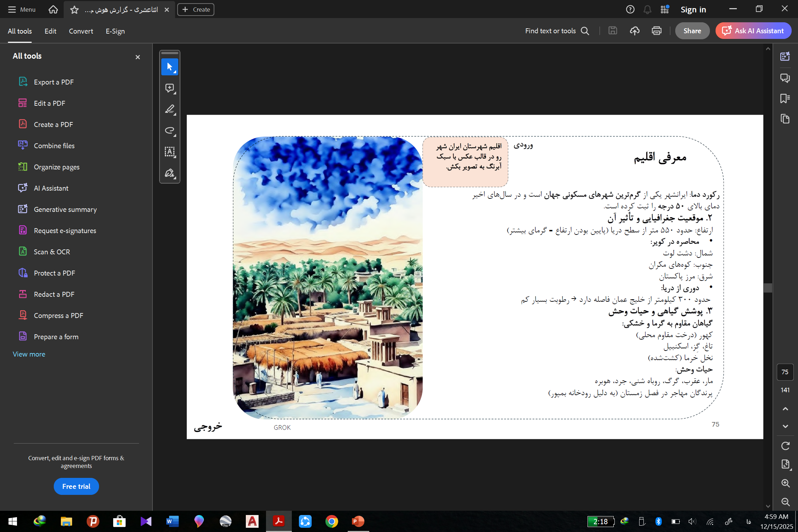Click the Zoom in magnifier
This screenshot has height=532, width=798.
785,483
